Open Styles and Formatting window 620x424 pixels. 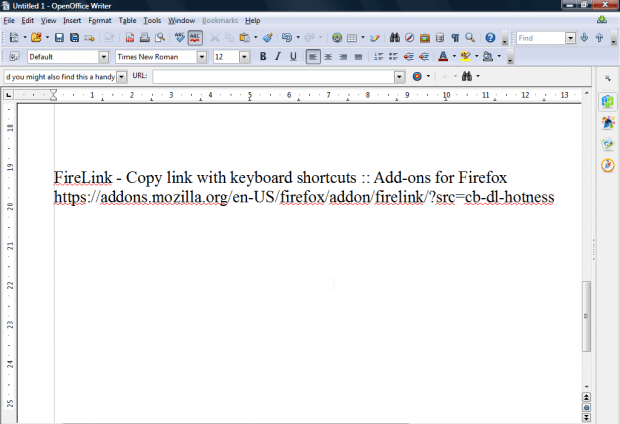point(14,57)
